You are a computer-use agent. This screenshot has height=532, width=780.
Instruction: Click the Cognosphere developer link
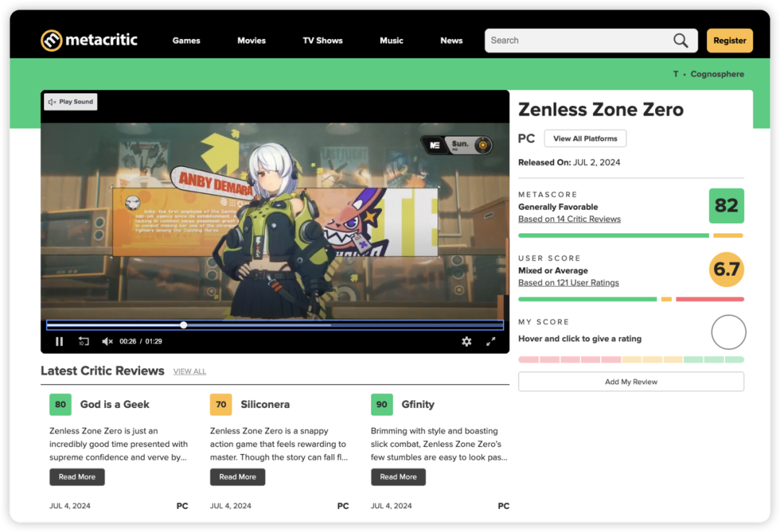(717, 74)
